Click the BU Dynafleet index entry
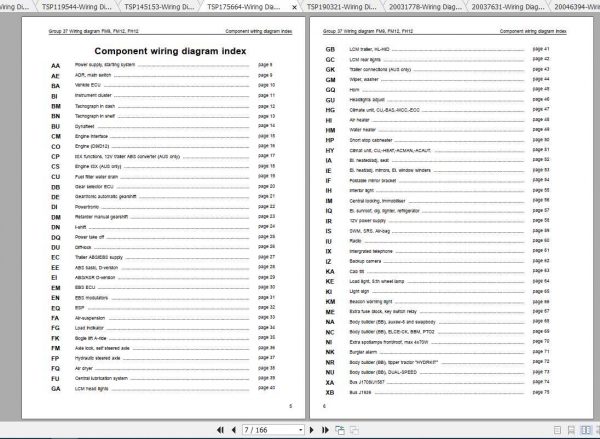The image size is (600, 439). [162, 126]
